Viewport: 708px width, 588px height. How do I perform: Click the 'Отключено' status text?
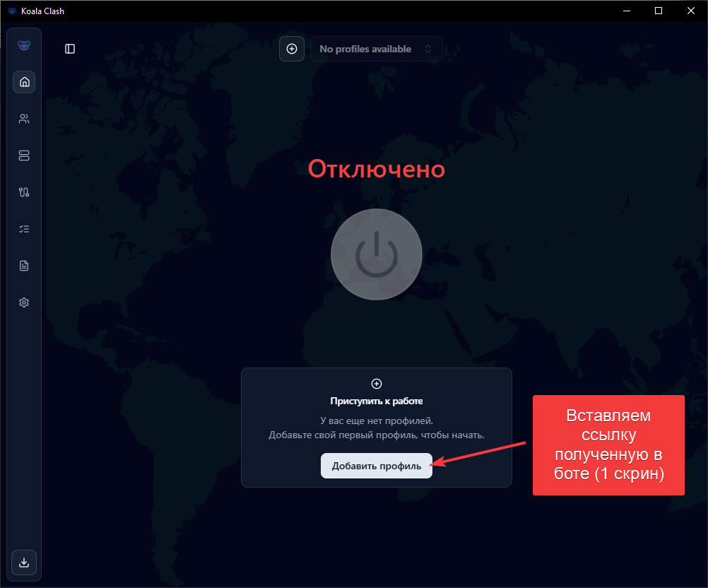[376, 169]
